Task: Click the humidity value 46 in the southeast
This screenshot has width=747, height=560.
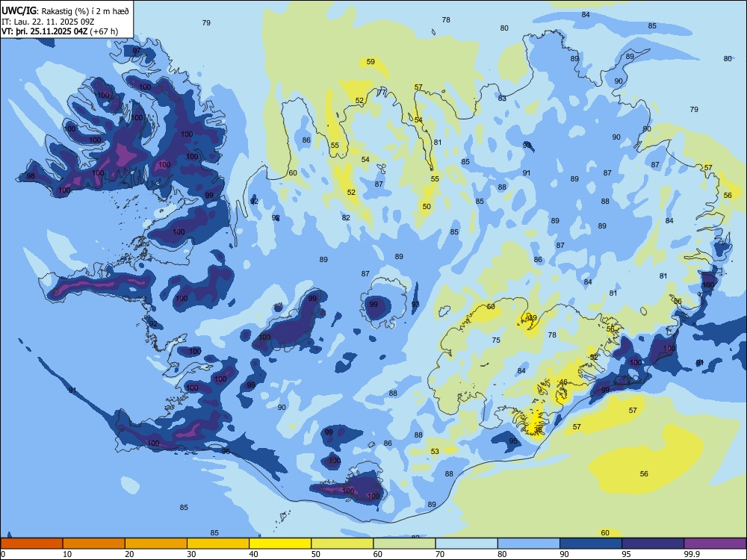Action: click(x=563, y=382)
